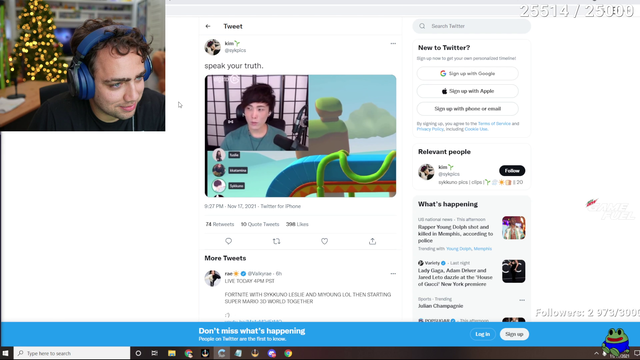Open kim's profile picture on the tweet

point(213,47)
